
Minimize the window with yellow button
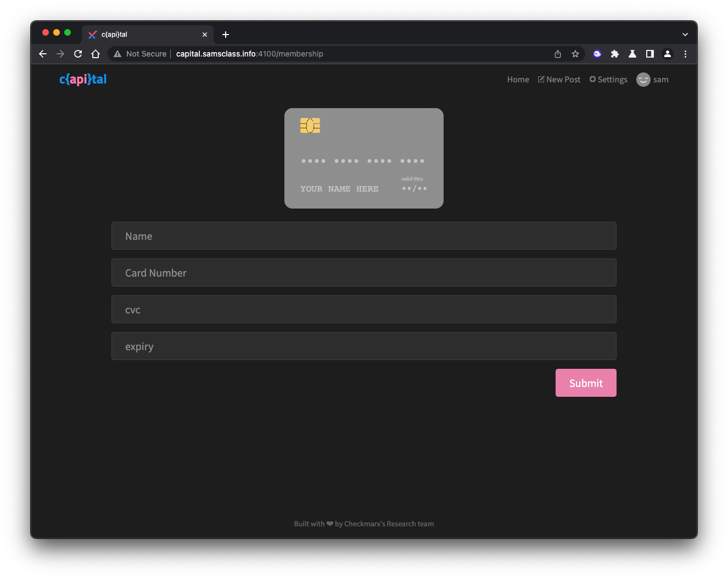tap(57, 32)
